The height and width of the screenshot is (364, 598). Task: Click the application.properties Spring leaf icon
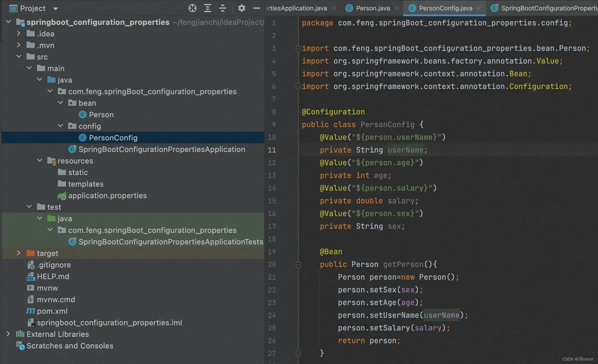[62, 195]
